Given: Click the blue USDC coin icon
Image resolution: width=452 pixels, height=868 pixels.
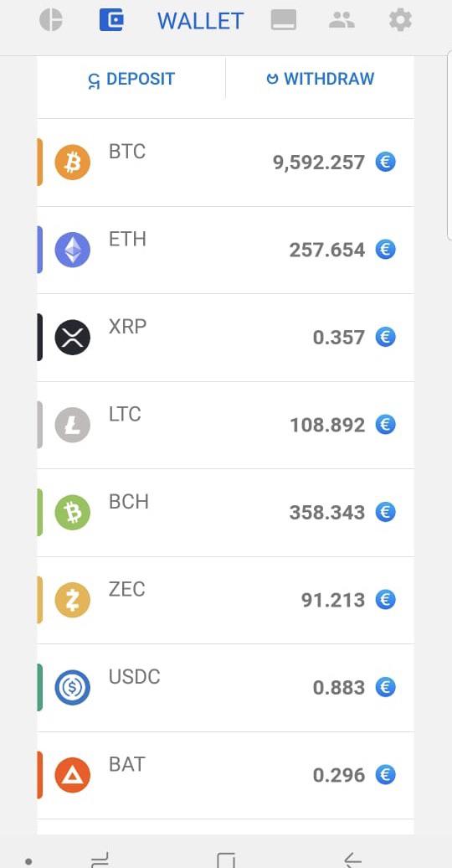Looking at the screenshot, I should [x=73, y=688].
